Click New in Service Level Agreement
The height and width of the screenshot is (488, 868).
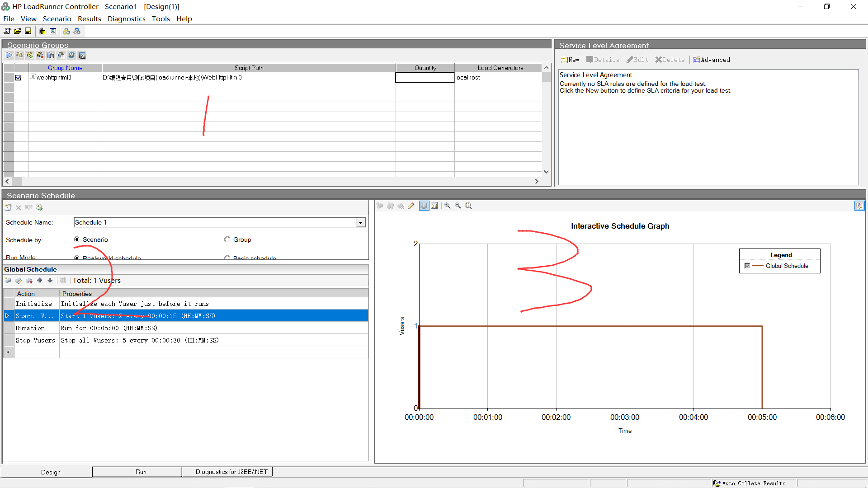tap(570, 60)
